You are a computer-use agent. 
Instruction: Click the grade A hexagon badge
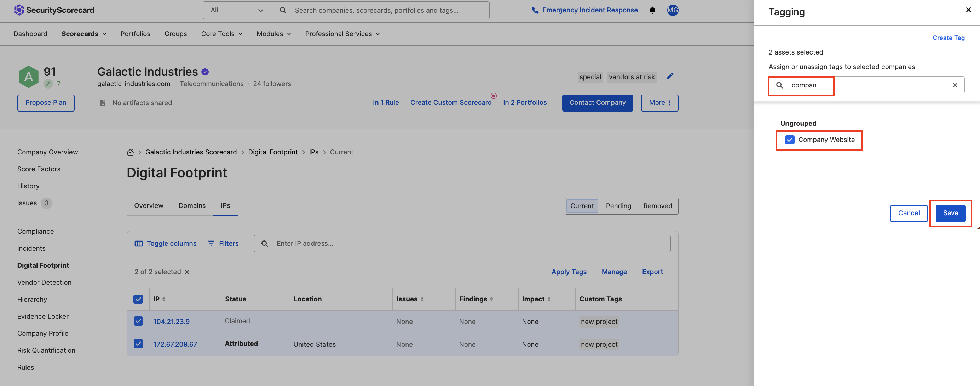click(29, 77)
